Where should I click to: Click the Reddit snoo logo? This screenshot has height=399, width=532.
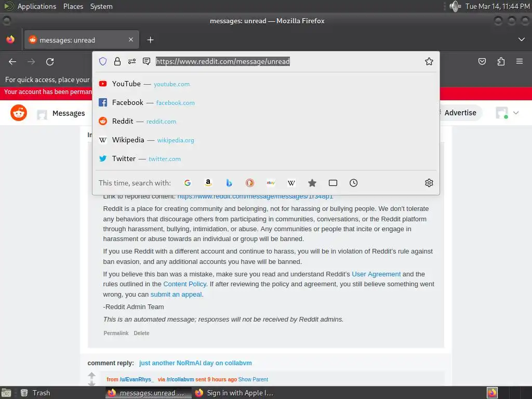tap(19, 113)
